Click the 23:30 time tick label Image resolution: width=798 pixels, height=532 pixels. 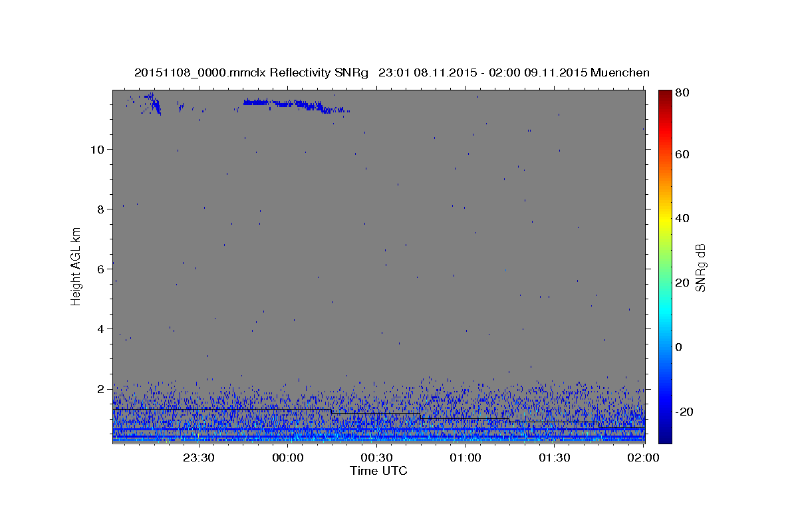click(x=199, y=458)
